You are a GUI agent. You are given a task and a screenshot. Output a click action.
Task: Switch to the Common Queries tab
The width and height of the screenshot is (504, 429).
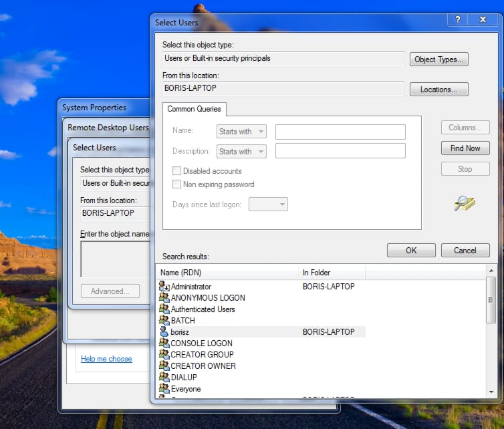[195, 109]
